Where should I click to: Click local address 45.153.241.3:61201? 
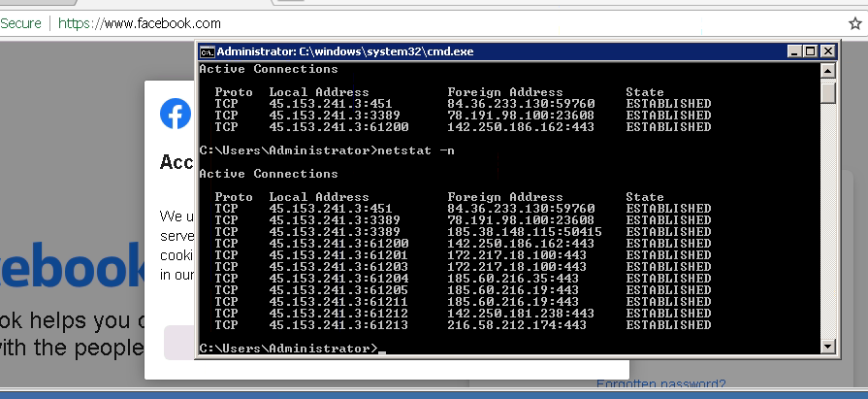(338, 255)
